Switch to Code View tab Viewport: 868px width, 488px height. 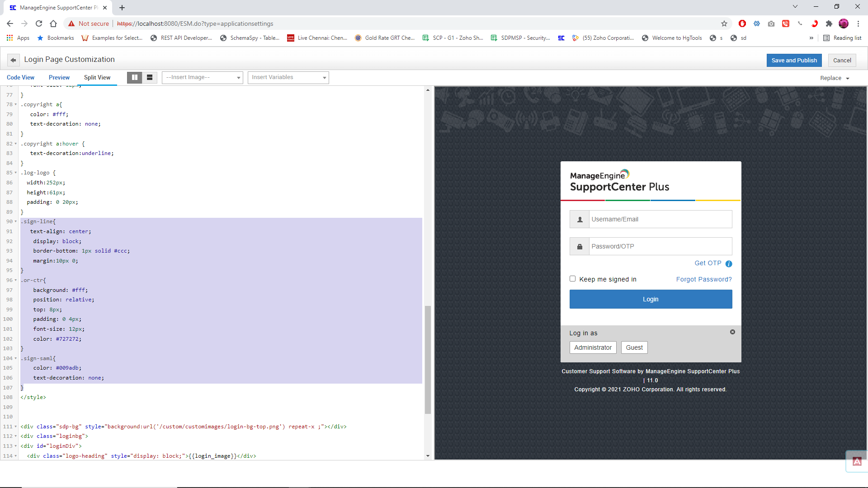20,78
